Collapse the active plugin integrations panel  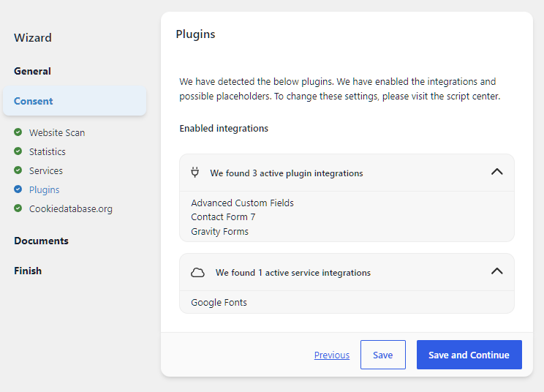496,172
